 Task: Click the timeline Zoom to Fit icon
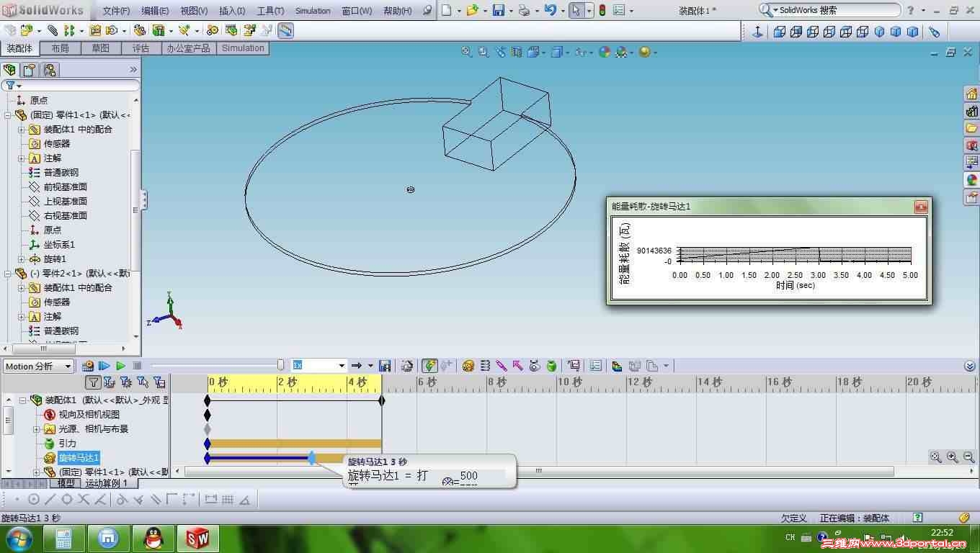(x=935, y=457)
